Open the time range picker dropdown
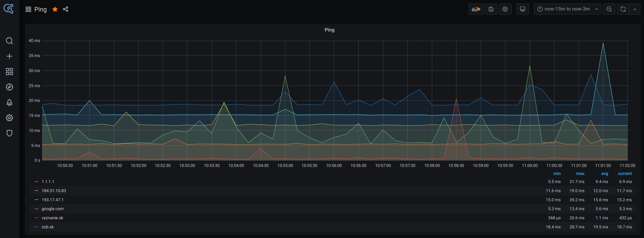The height and width of the screenshot is (238, 644). click(x=567, y=9)
